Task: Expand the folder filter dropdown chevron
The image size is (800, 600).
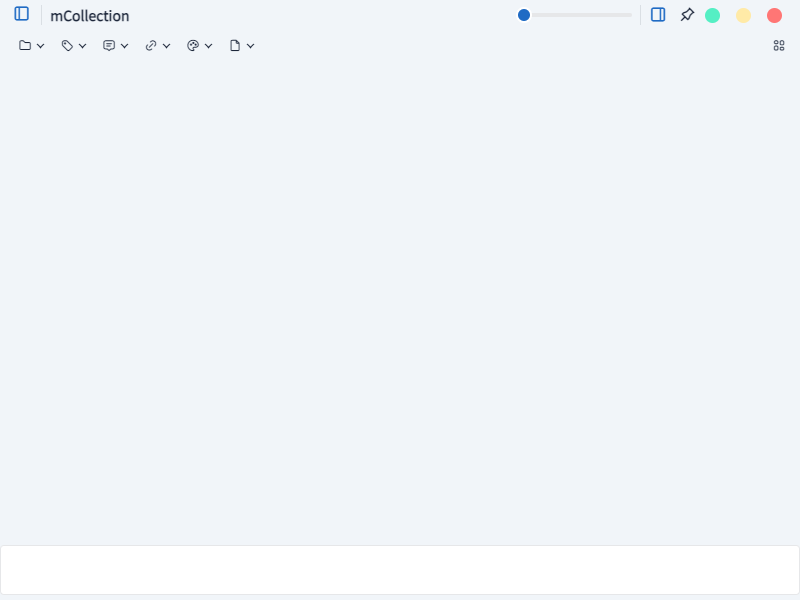Action: click(x=40, y=46)
